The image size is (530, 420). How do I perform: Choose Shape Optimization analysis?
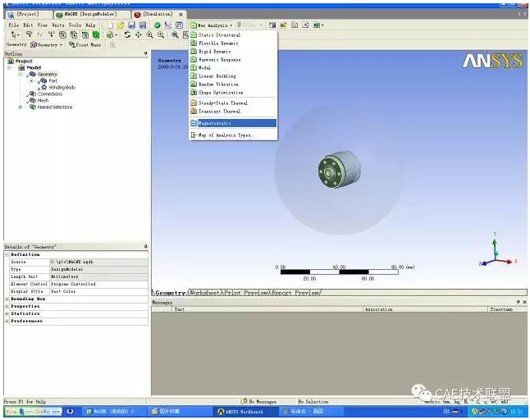[x=233, y=92]
